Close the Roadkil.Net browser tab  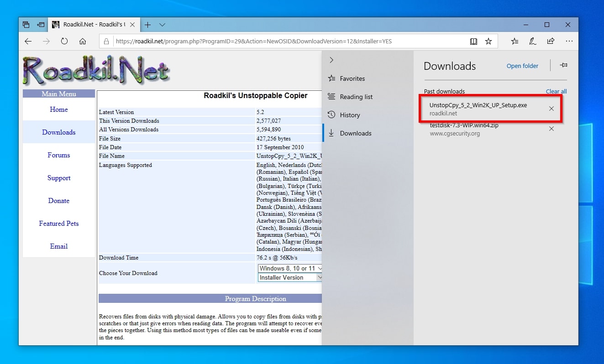(133, 25)
